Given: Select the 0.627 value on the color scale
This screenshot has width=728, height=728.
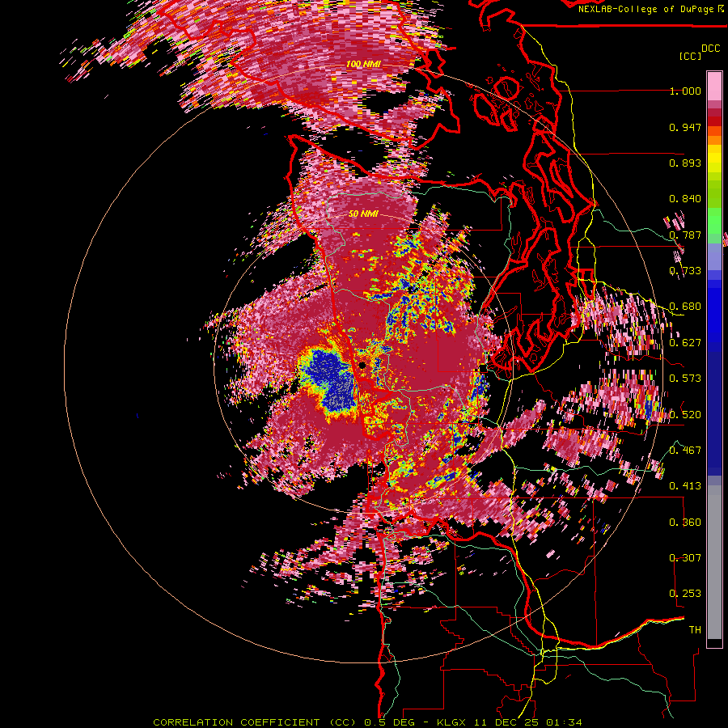Looking at the screenshot, I should [685, 343].
